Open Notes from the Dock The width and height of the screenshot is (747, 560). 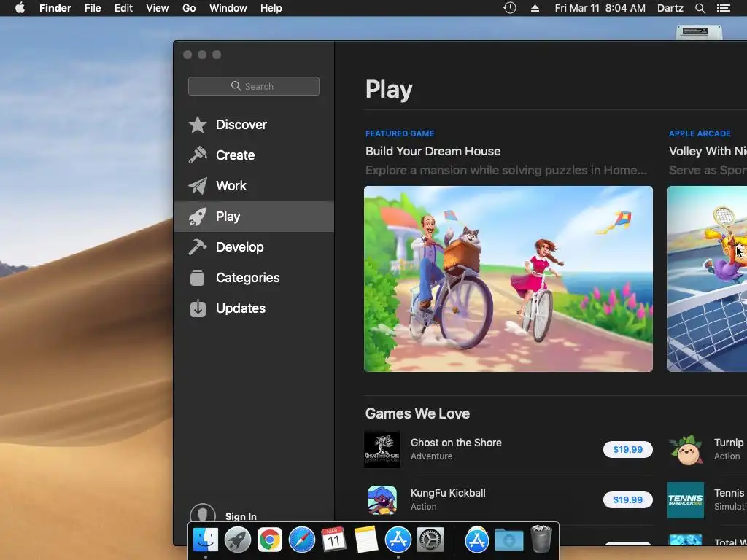(x=366, y=540)
